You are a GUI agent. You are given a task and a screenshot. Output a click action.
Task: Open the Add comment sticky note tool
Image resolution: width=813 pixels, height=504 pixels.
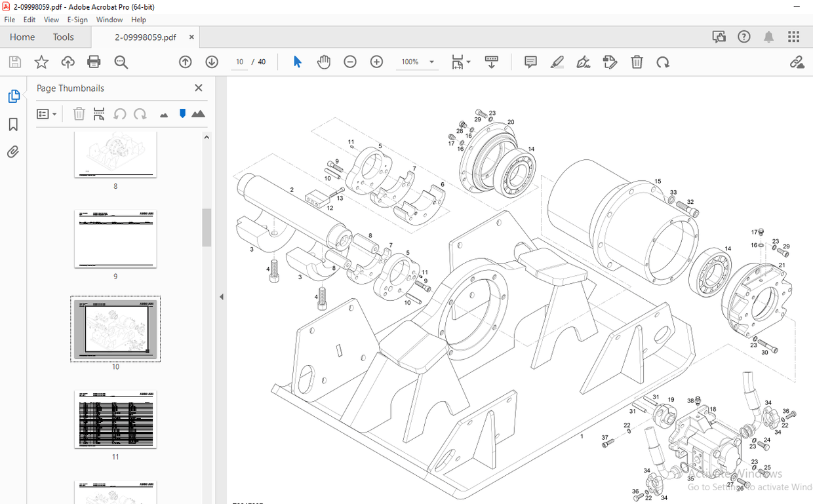pyautogui.click(x=530, y=62)
